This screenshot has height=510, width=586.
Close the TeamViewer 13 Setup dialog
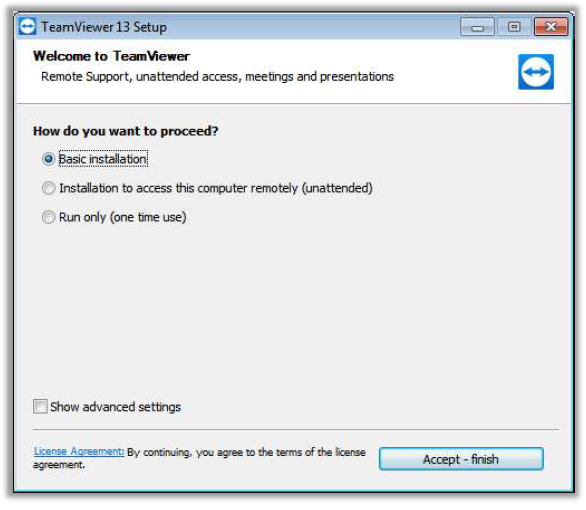click(x=551, y=27)
